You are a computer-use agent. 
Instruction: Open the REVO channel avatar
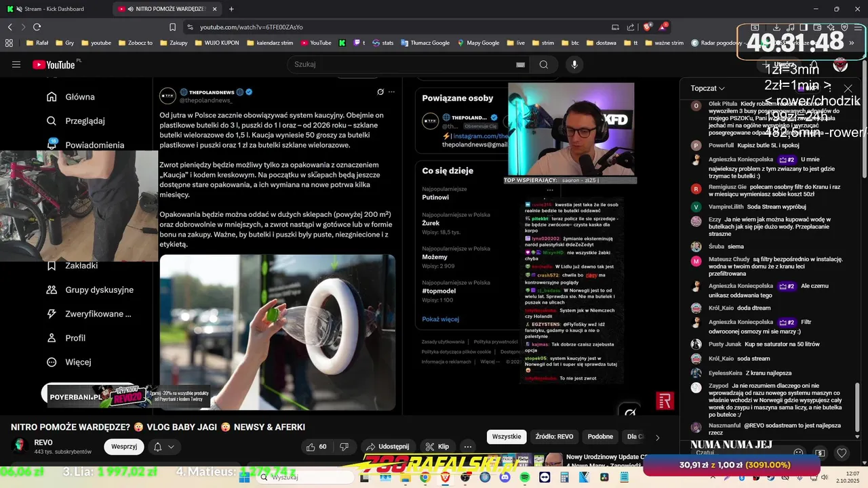(x=19, y=446)
